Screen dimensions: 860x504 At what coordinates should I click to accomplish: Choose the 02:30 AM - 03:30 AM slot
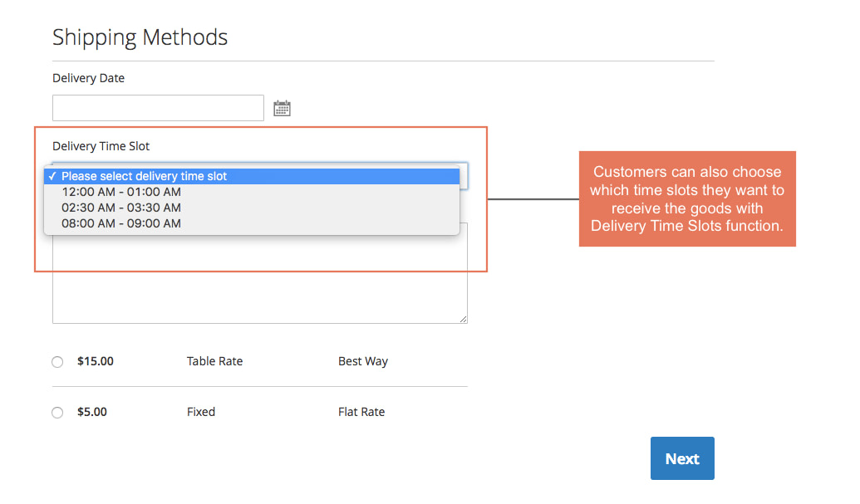tap(121, 208)
